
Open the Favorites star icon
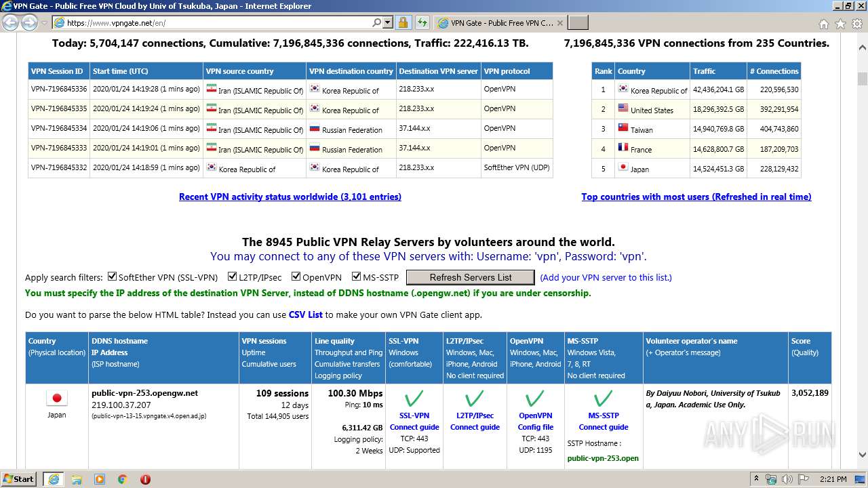click(840, 23)
